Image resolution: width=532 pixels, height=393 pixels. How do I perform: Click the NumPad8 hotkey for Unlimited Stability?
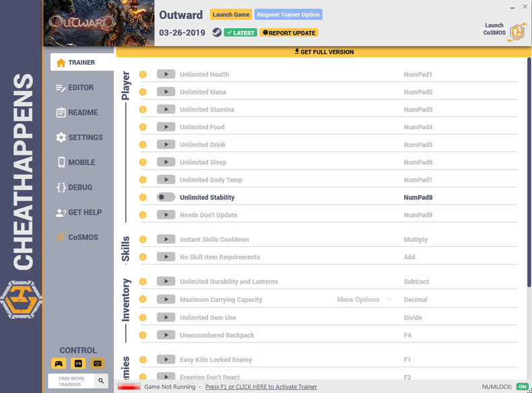tap(418, 197)
